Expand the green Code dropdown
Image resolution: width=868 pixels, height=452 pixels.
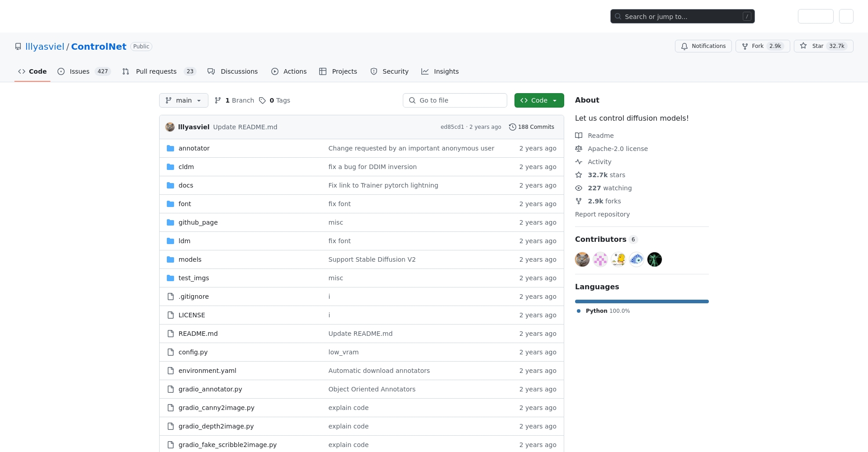pyautogui.click(x=539, y=100)
